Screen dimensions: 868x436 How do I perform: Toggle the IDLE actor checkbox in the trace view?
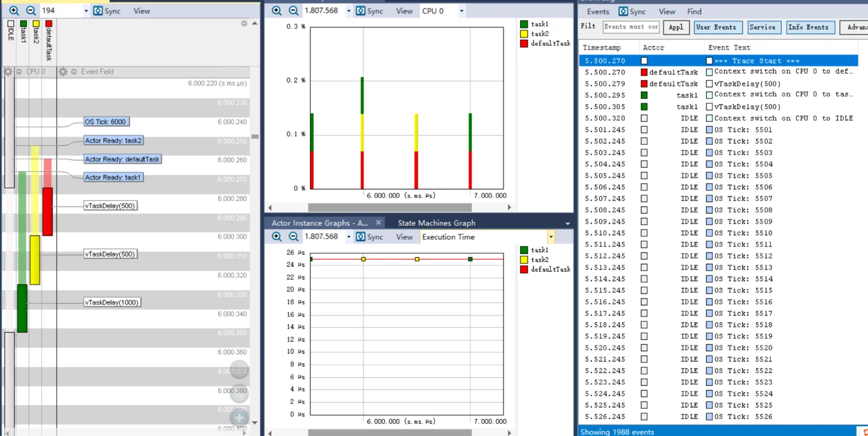pos(10,24)
